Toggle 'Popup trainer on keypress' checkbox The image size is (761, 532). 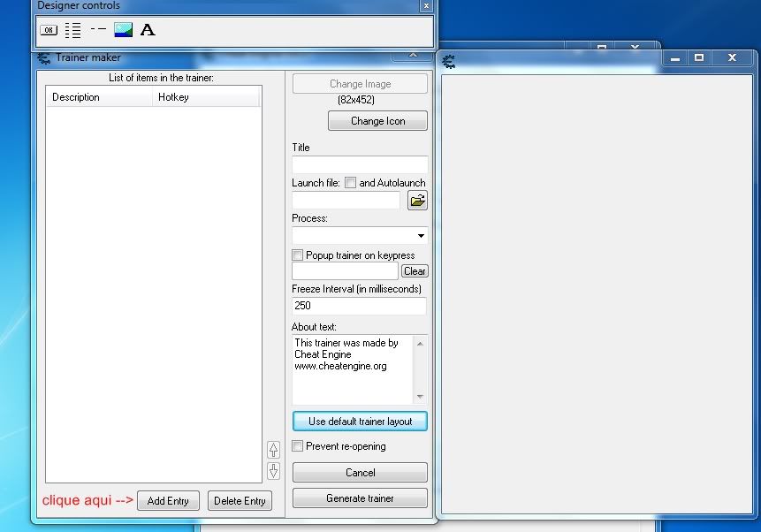298,255
